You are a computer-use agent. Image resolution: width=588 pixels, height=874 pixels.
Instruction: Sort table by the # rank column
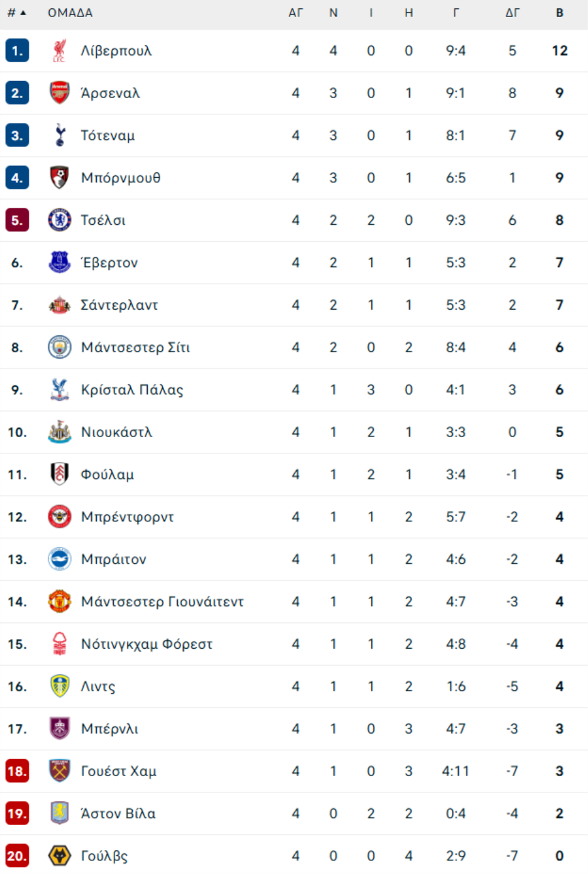[16, 13]
